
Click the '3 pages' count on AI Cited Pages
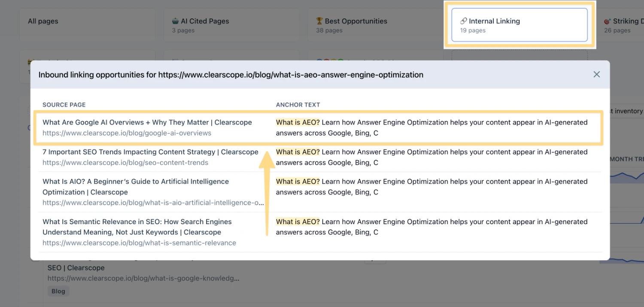pos(183,30)
